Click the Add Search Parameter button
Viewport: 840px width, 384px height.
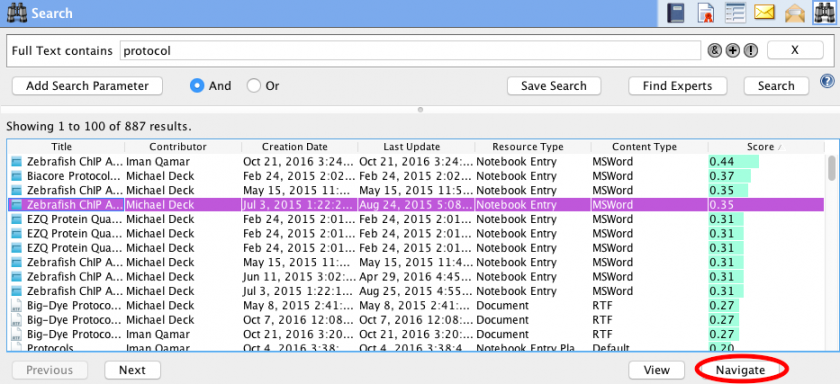point(87,86)
